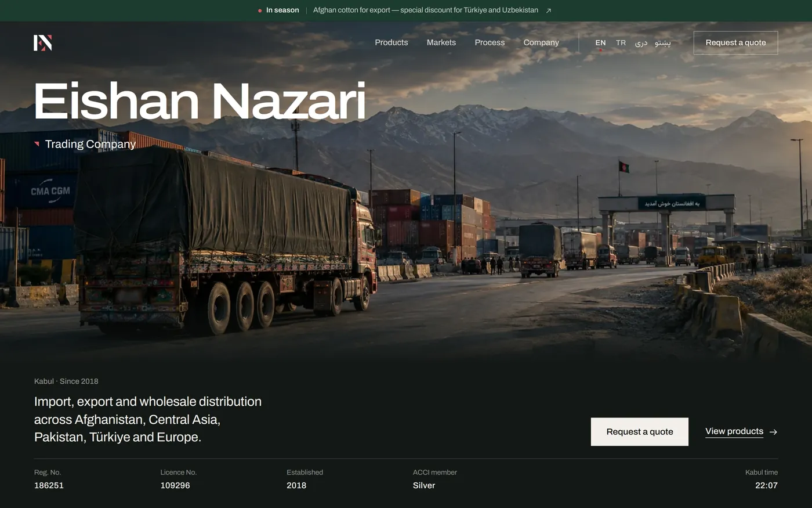
Task: Click the Trading Company subtitle
Action: tap(90, 144)
